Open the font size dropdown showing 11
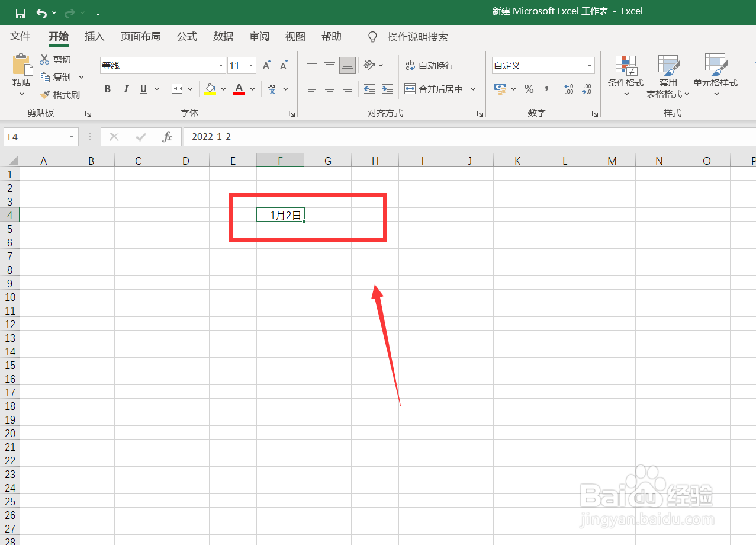756x545 pixels. tap(252, 66)
